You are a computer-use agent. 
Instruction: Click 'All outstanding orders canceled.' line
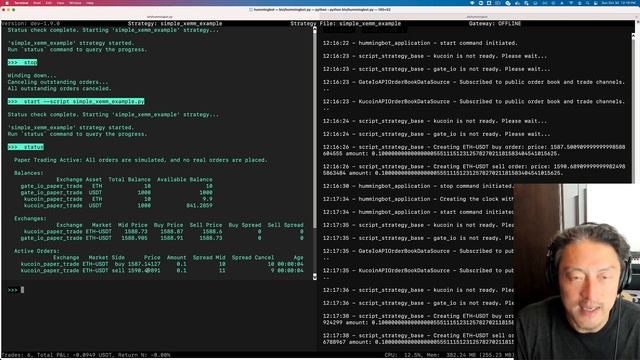59,89
